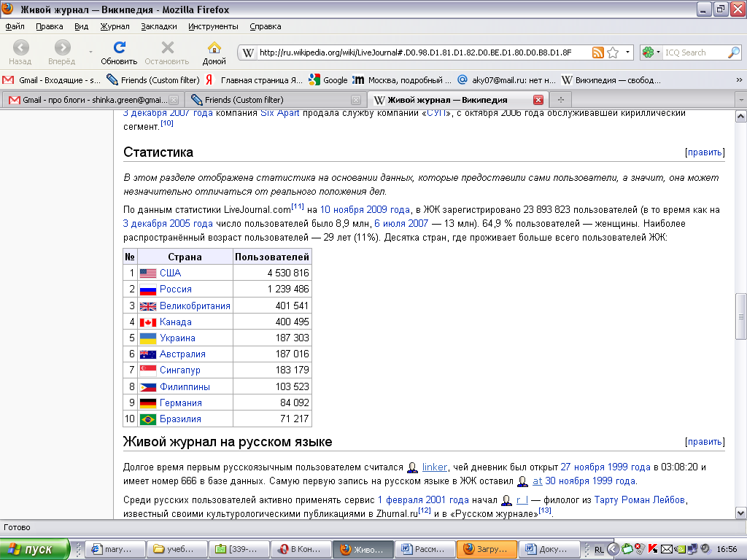This screenshot has height=560, width=747.
Task: Close the Живой журнал — Википедия tab
Action: click(x=538, y=100)
